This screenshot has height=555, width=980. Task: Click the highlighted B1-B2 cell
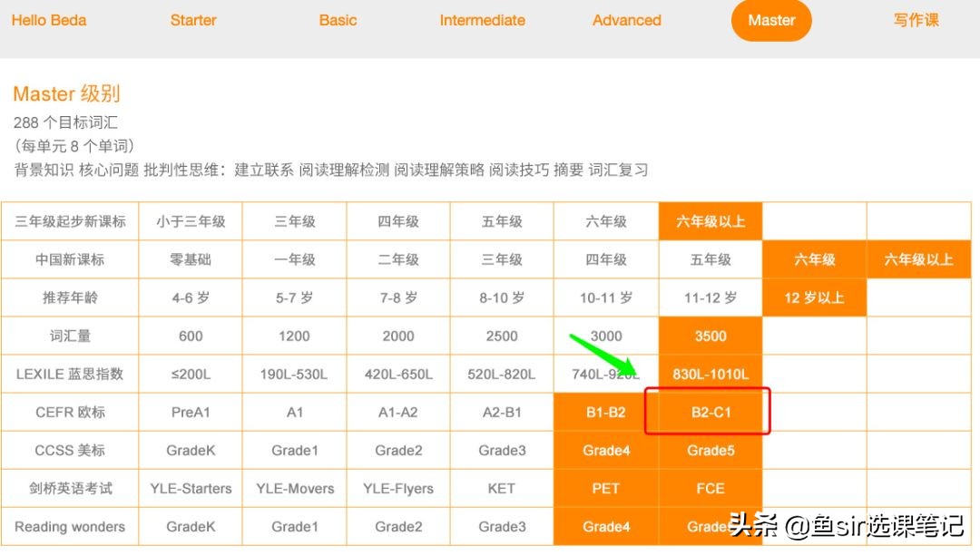coord(605,412)
